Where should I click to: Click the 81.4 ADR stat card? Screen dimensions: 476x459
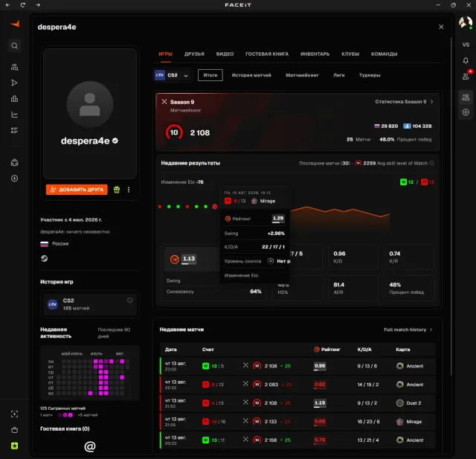tap(353, 288)
